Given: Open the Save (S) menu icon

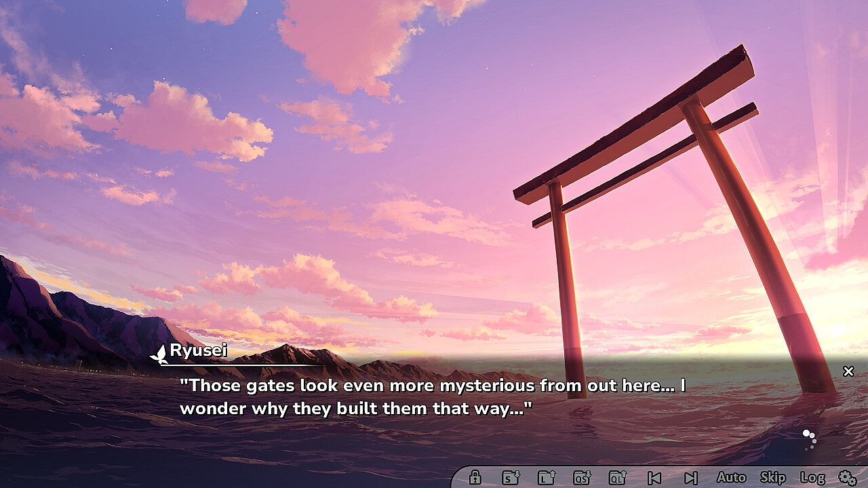Looking at the screenshot, I should pyautogui.click(x=511, y=477).
